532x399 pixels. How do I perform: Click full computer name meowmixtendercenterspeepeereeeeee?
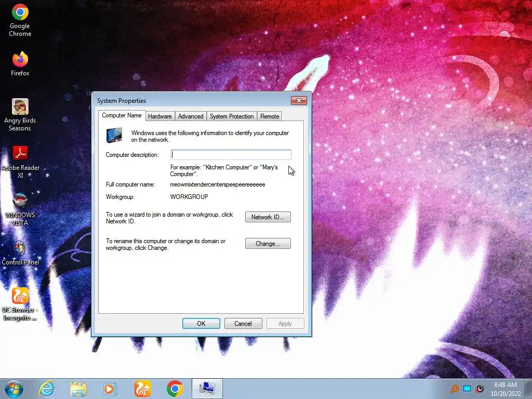click(x=218, y=184)
